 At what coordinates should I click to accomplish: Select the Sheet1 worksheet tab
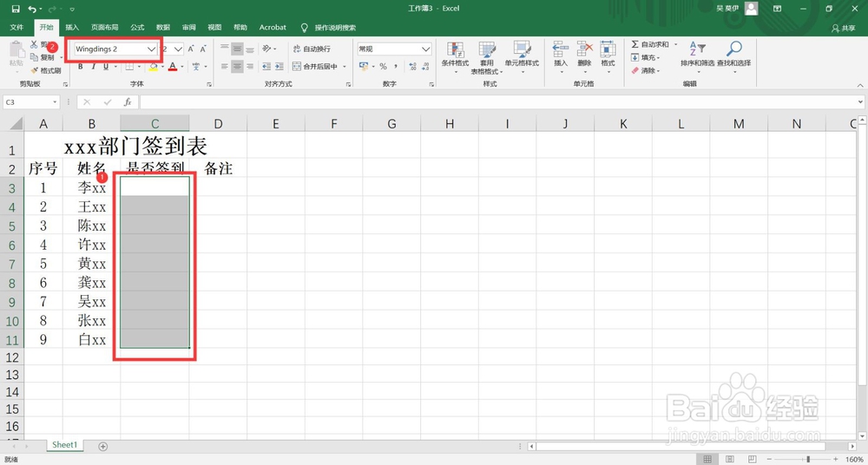coord(65,444)
